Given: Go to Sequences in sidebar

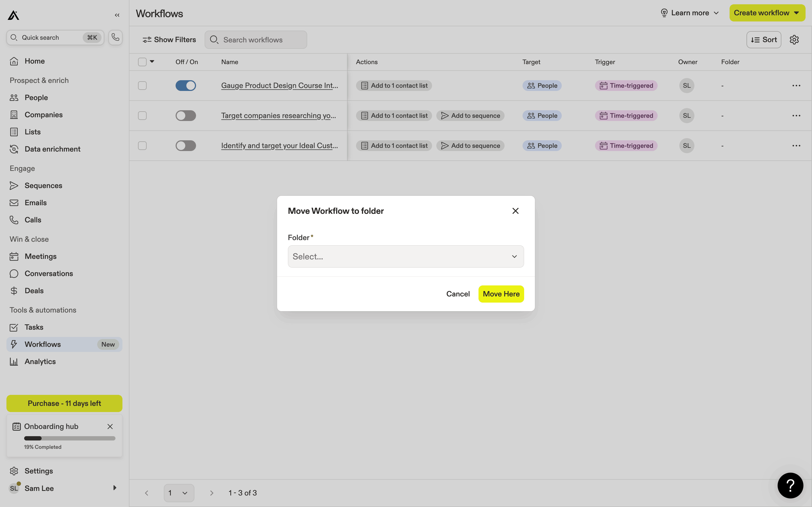Looking at the screenshot, I should 43,185.
